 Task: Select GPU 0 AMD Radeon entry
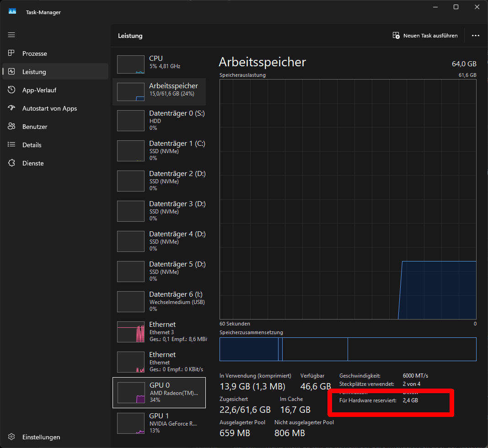point(159,392)
